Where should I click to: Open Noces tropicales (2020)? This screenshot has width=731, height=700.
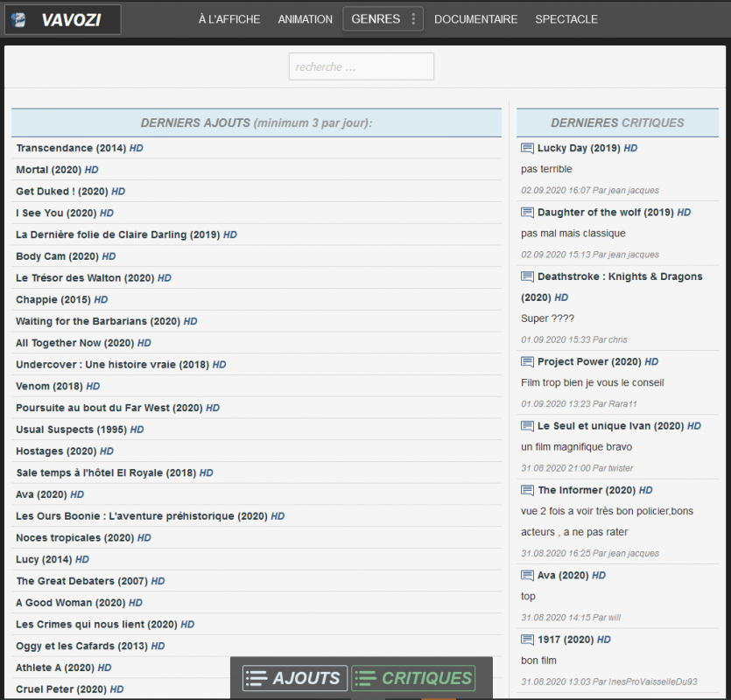coord(83,538)
